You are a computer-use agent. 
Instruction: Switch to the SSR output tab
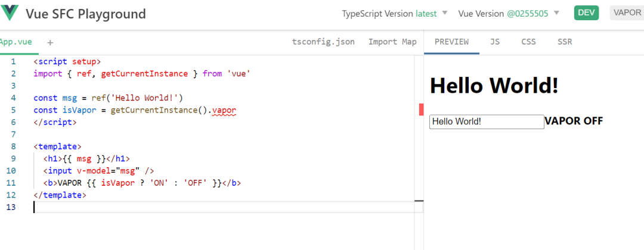coord(565,42)
